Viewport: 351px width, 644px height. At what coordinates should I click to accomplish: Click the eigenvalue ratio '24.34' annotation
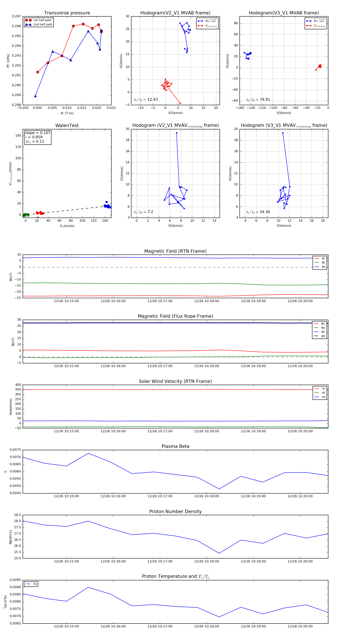click(258, 212)
